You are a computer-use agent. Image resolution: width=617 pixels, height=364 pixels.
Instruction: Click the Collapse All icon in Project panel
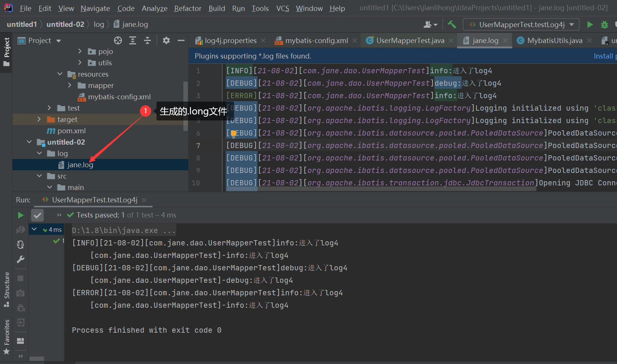(147, 40)
